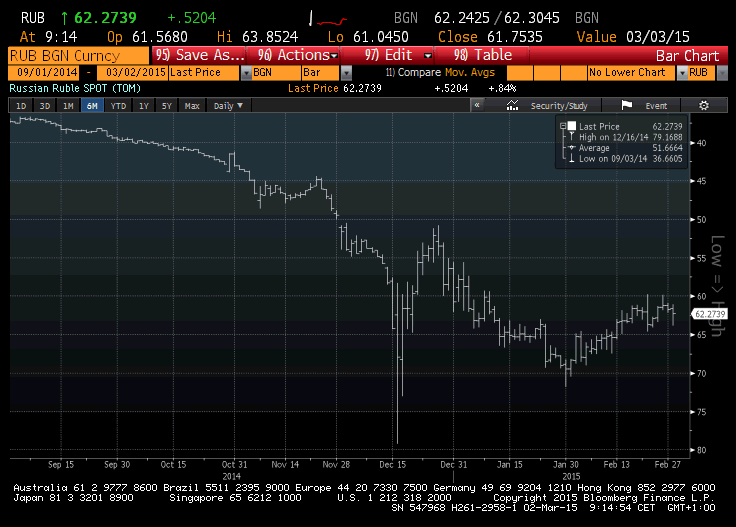Open the 96) Actions menu
The width and height of the screenshot is (736, 527).
pyautogui.click(x=295, y=55)
